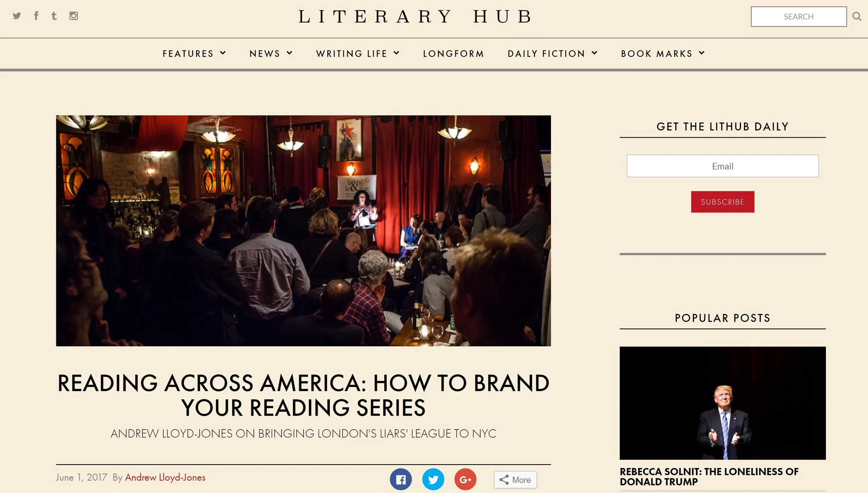Open the Rebecca Solnit popular post thumbnail
Image resolution: width=868 pixels, height=493 pixels.
[x=723, y=403]
